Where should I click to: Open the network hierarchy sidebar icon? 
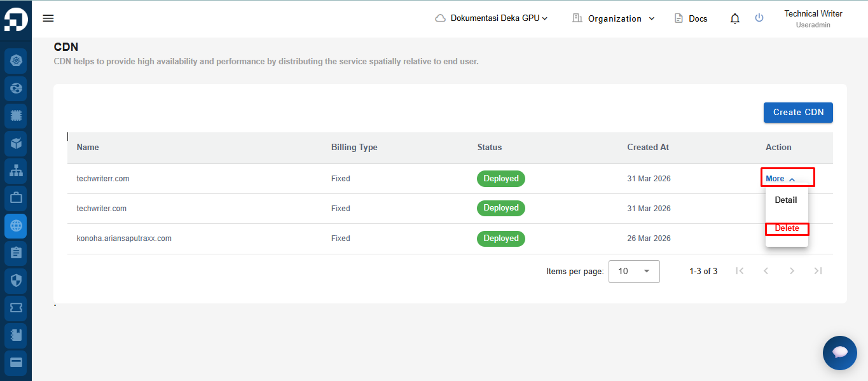pyautogui.click(x=16, y=170)
